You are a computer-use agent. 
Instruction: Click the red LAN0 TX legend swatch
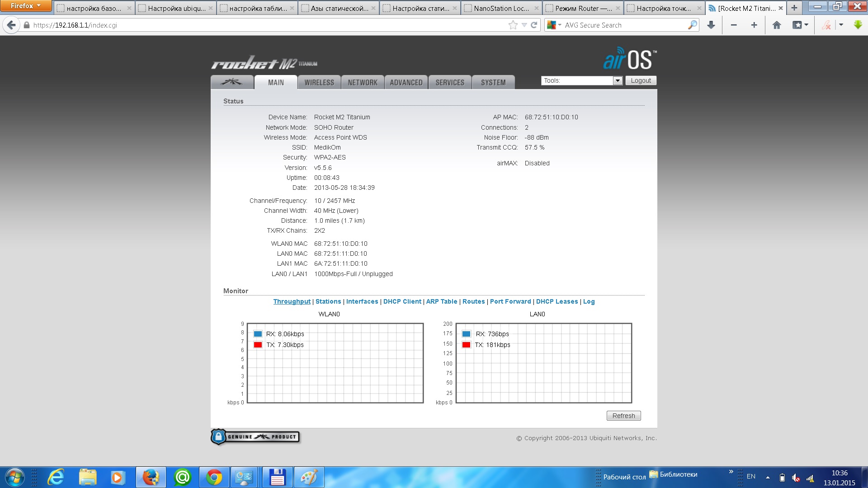pyautogui.click(x=466, y=345)
